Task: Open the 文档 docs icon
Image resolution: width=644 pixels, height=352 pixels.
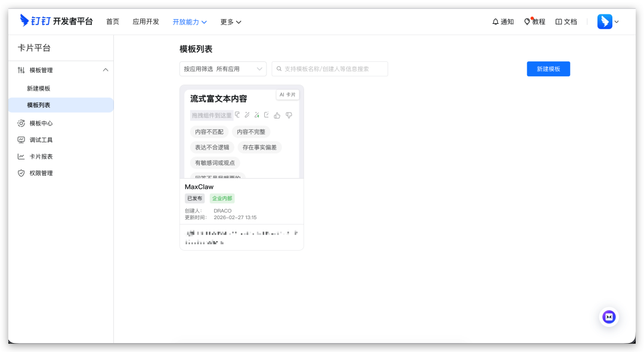Action: [559, 21]
